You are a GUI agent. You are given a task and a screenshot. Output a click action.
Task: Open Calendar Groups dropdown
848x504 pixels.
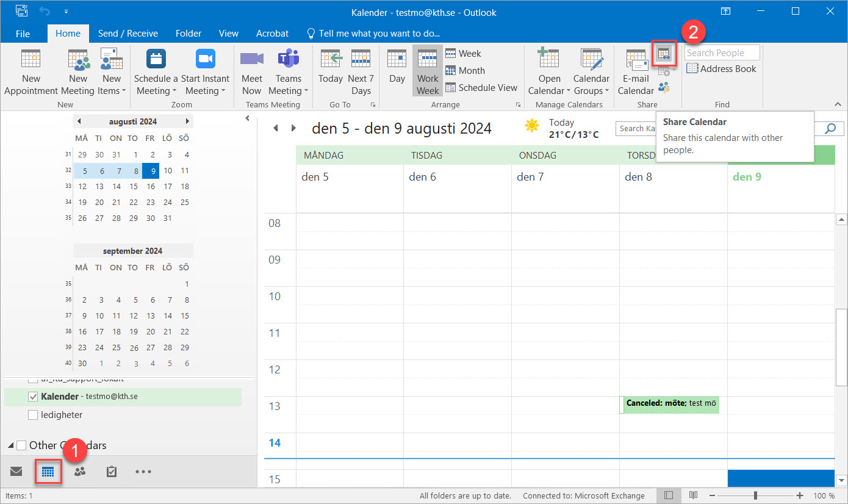[591, 72]
